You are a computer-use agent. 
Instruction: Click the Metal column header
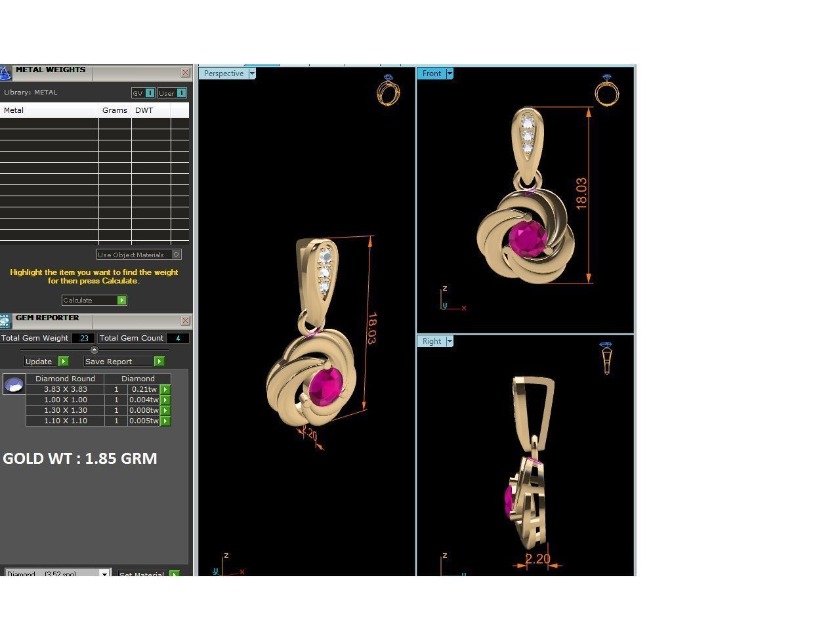[x=49, y=110]
